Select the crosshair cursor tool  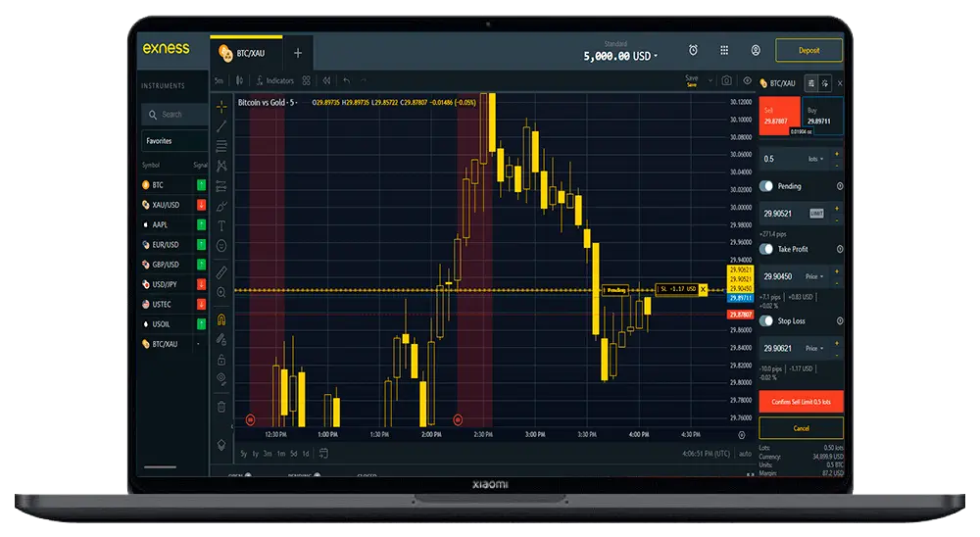(221, 105)
